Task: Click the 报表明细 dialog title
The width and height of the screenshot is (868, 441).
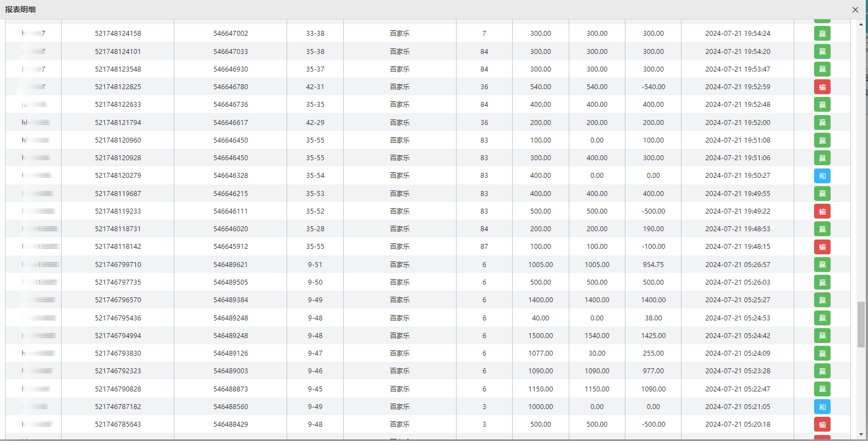Action: (x=20, y=9)
